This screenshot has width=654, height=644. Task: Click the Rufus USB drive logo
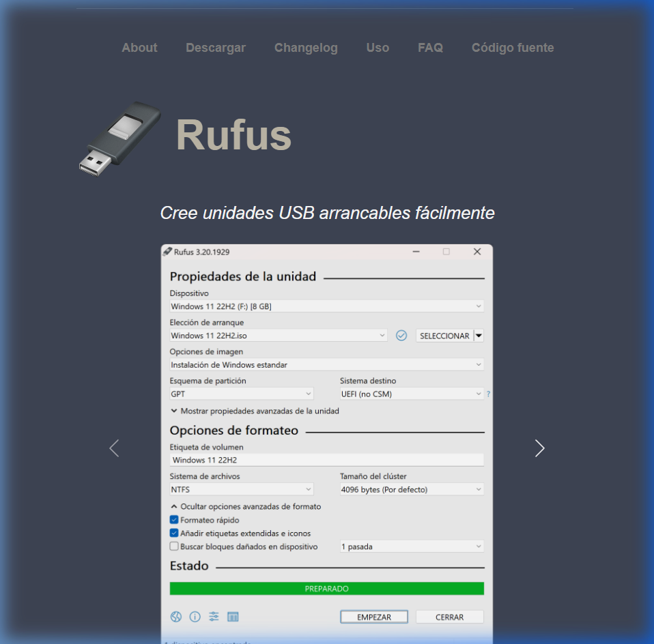pos(120,138)
